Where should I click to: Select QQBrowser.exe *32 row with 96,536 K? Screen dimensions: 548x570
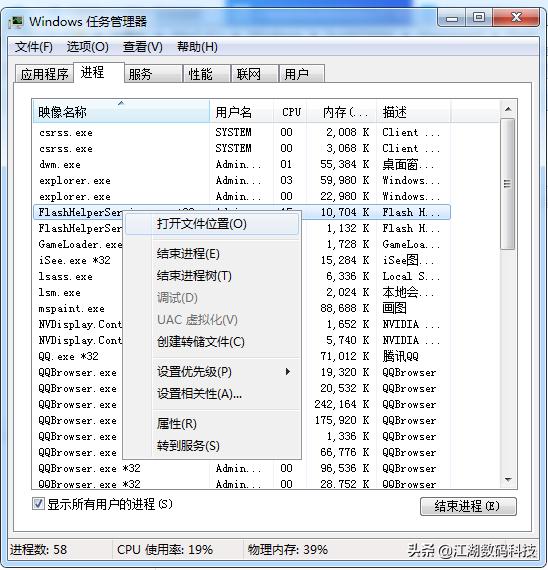pos(241,469)
